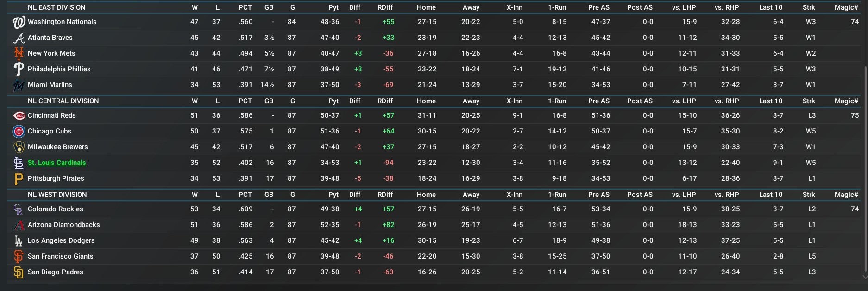Screen dimensions: 868x291
Task: Click the Atlanta Braves logo icon
Action: tap(19, 38)
